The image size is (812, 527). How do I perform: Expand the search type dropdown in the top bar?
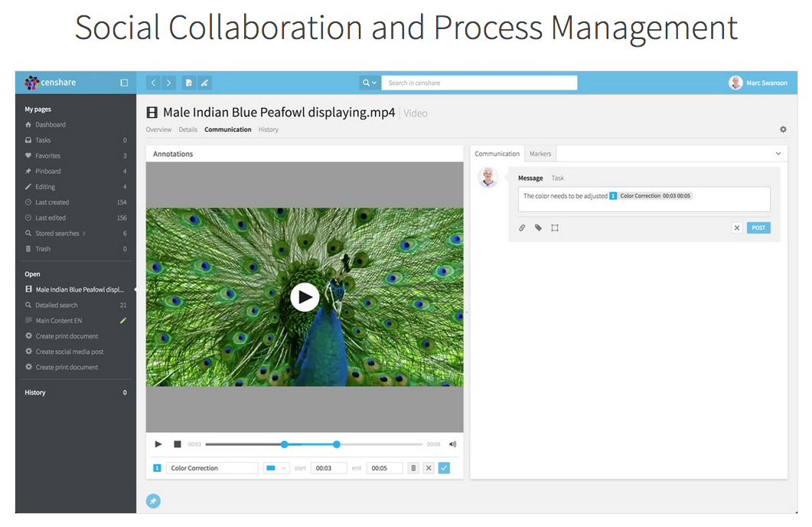click(x=370, y=83)
